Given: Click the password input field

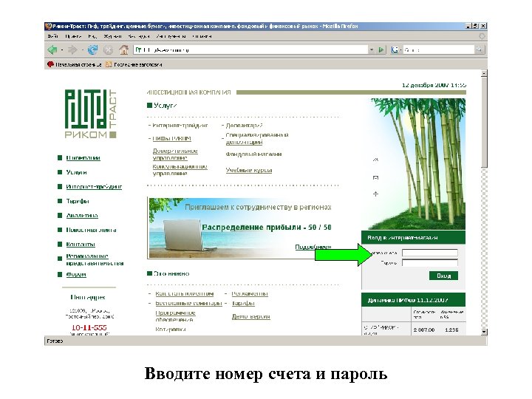Looking at the screenshot, I should coord(430,262).
